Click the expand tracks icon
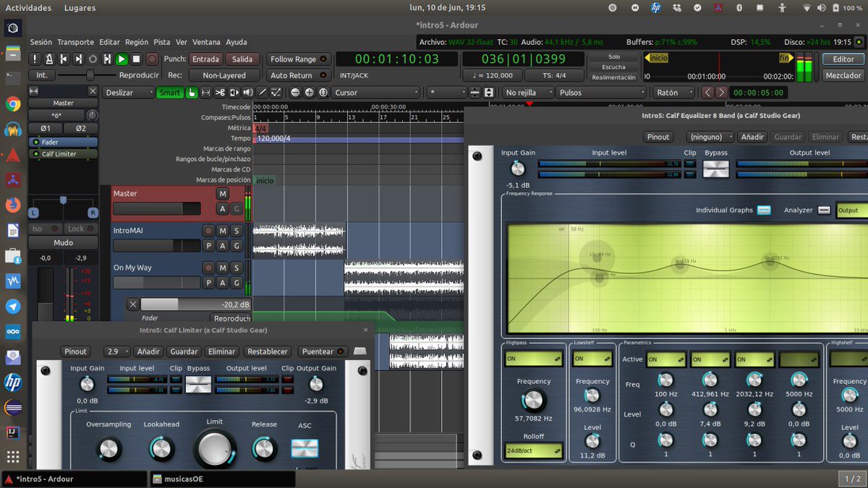 click(489, 93)
